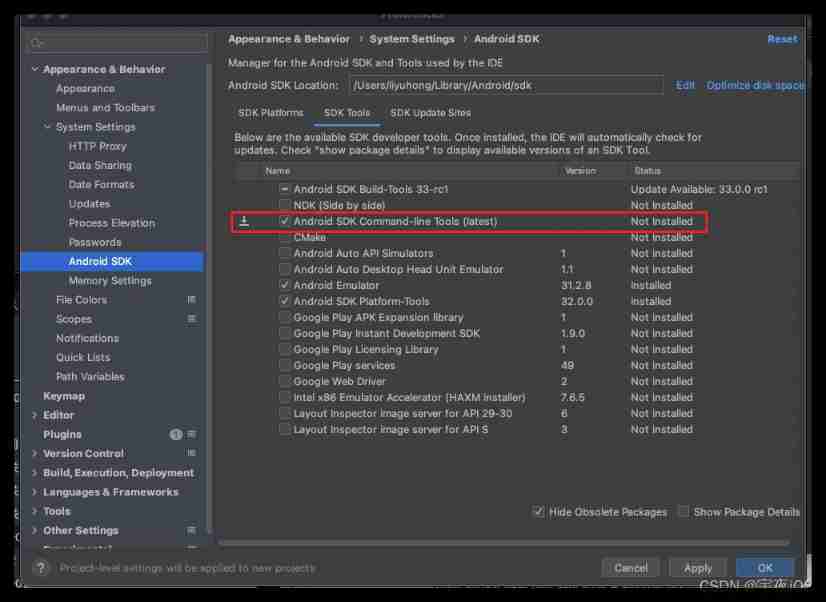Open Date Formats settings
Screen dimensions: 826x602
coord(101,184)
